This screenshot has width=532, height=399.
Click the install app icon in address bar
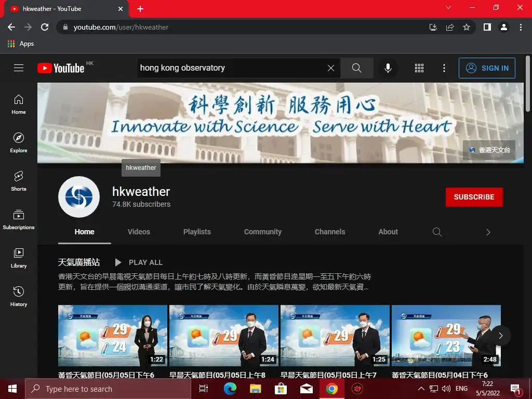tap(433, 27)
